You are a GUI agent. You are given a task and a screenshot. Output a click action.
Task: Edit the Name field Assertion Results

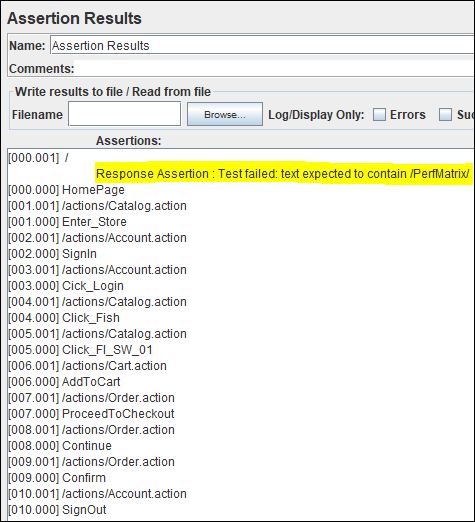[262, 45]
